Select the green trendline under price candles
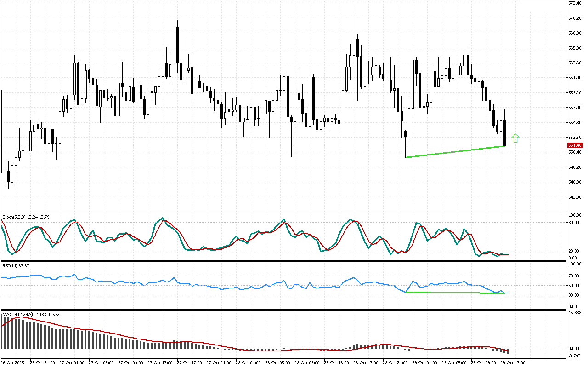The image size is (588, 368). pos(455,152)
